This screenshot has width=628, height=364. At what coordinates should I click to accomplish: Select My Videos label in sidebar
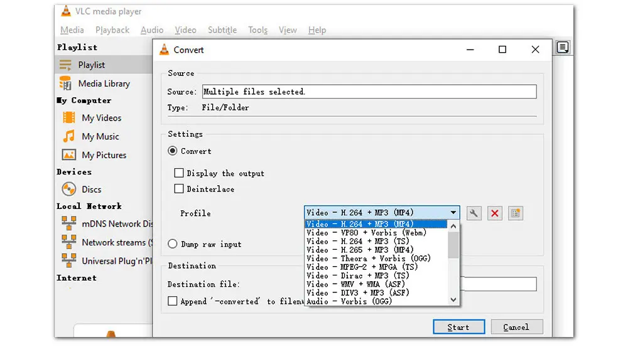point(101,118)
